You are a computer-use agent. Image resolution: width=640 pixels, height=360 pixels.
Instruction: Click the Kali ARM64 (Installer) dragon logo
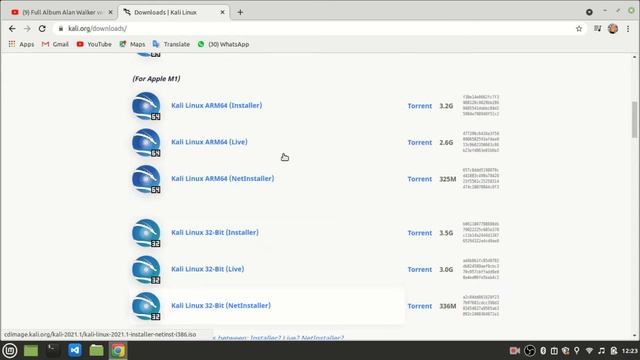tap(146, 106)
